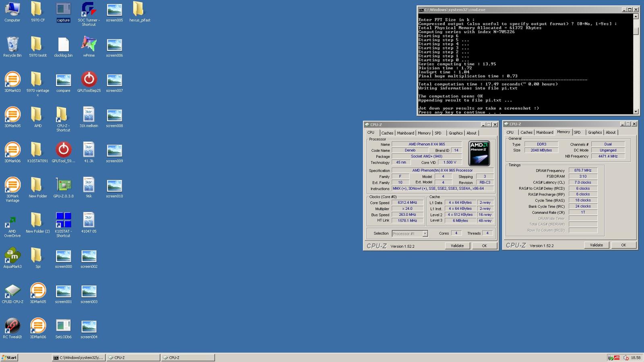Image resolution: width=644 pixels, height=362 pixels.
Task: Select the AMD OverDrive shortcut icon
Action: click(12, 225)
